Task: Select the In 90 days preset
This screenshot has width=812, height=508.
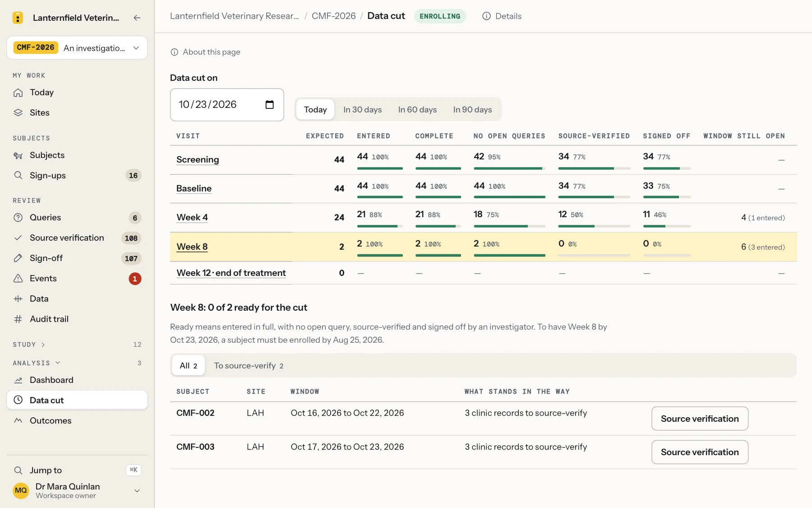Action: pyautogui.click(x=472, y=110)
